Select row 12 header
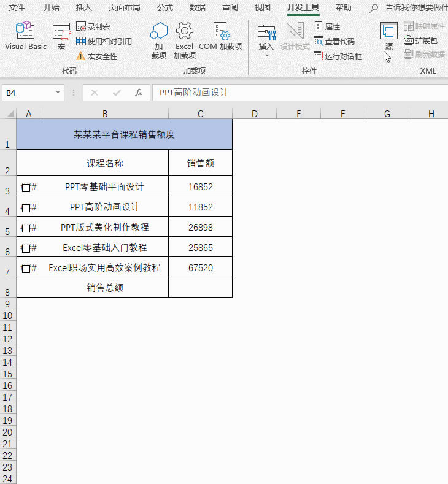 click(x=8, y=339)
